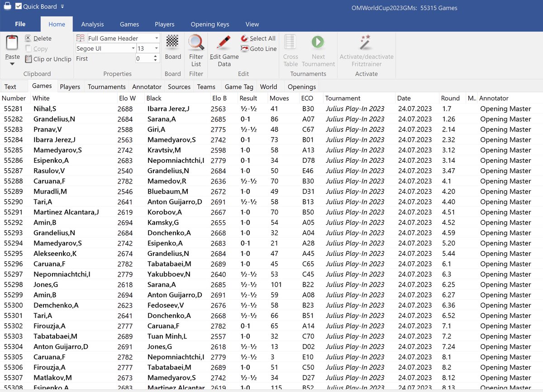Switch to the Annotator tab
543x392 pixels.
pyautogui.click(x=147, y=87)
